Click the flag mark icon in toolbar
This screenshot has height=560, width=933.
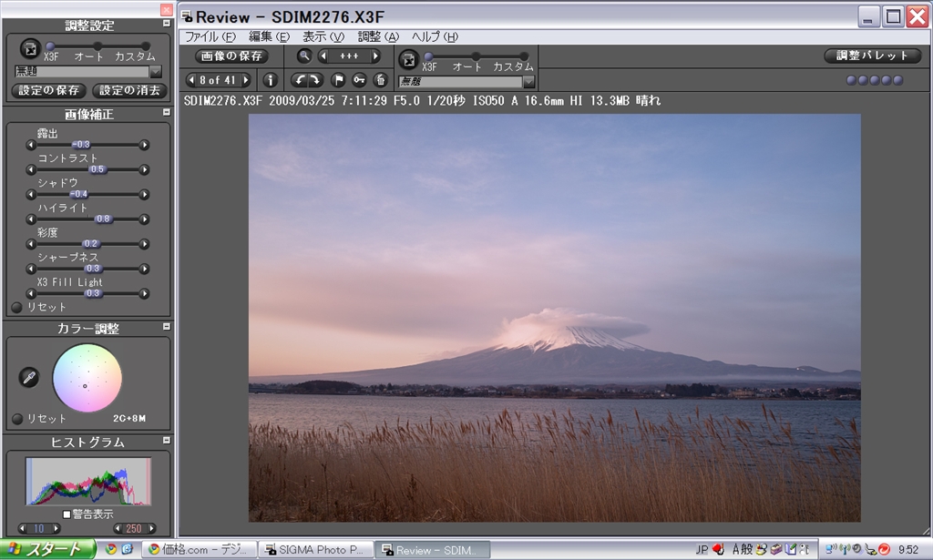click(x=339, y=80)
